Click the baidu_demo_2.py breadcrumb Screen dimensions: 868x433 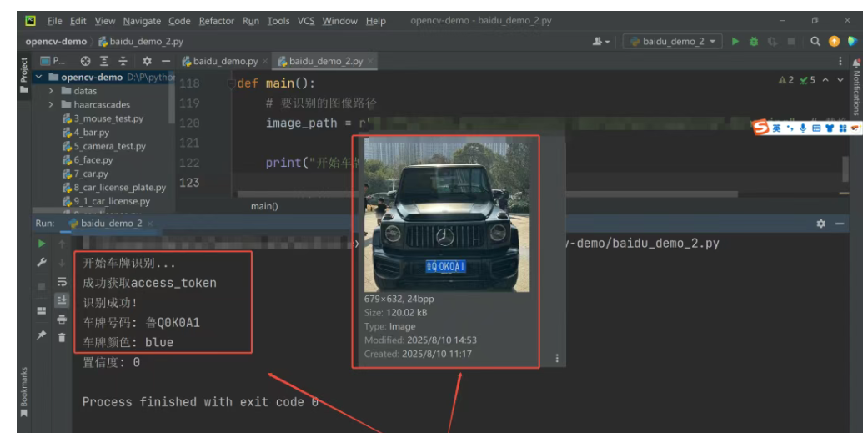[x=141, y=42]
